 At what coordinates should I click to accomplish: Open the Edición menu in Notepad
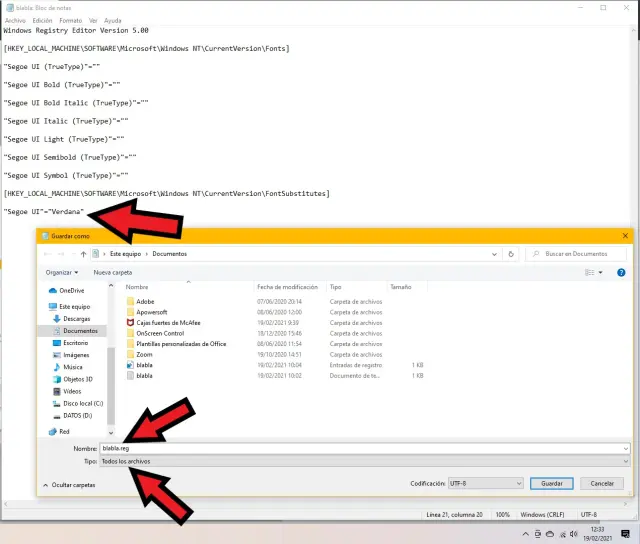(43, 20)
